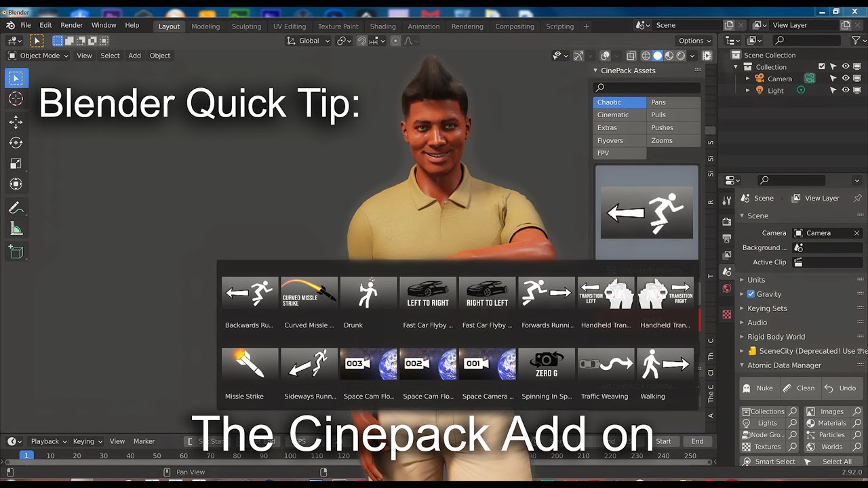868x488 pixels.
Task: Click the Camera scene property field
Action: (828, 233)
